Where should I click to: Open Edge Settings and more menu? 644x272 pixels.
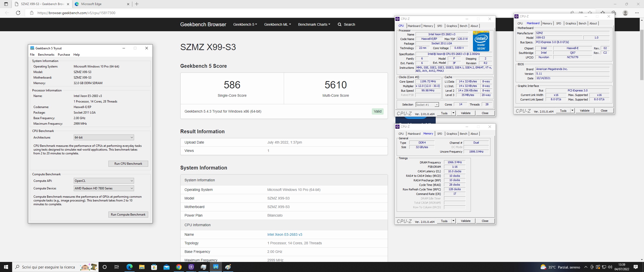pyautogui.click(x=637, y=13)
